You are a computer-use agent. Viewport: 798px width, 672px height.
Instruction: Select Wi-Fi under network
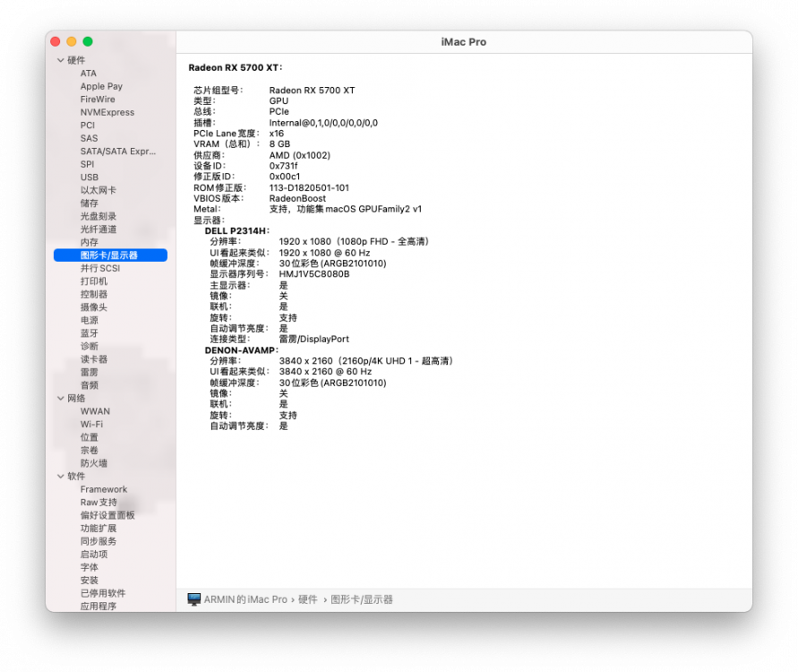pos(91,424)
